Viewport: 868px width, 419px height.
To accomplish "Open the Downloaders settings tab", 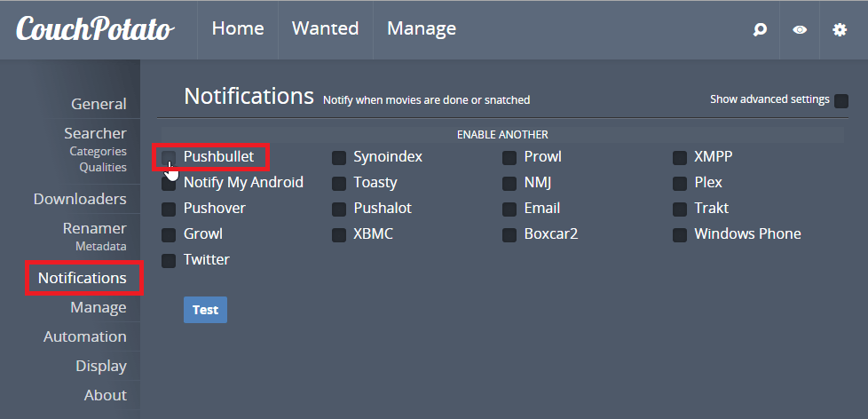I will (x=80, y=199).
